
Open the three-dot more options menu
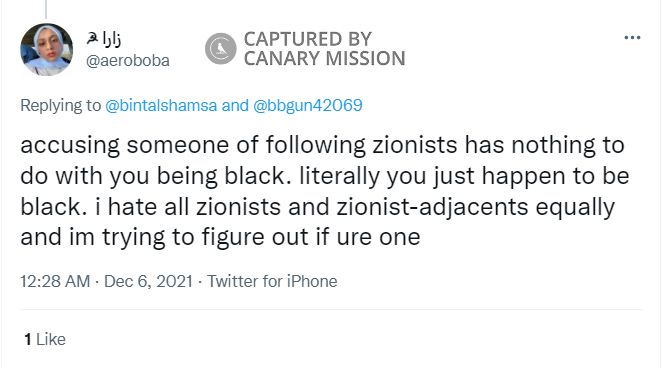click(x=632, y=38)
